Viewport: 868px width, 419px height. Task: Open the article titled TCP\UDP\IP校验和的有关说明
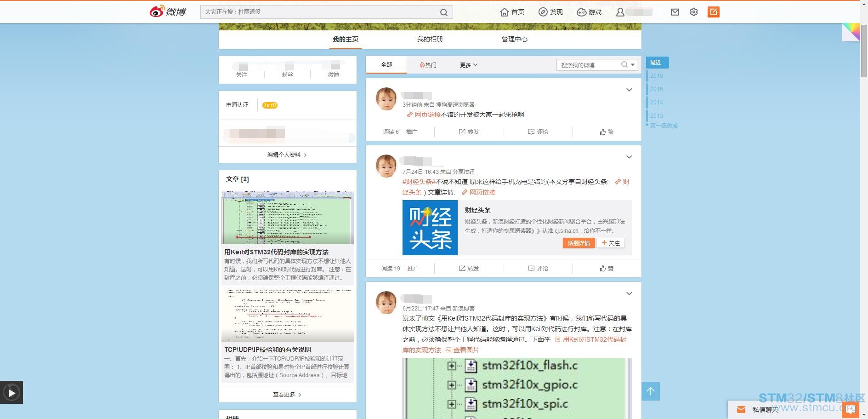click(x=267, y=350)
